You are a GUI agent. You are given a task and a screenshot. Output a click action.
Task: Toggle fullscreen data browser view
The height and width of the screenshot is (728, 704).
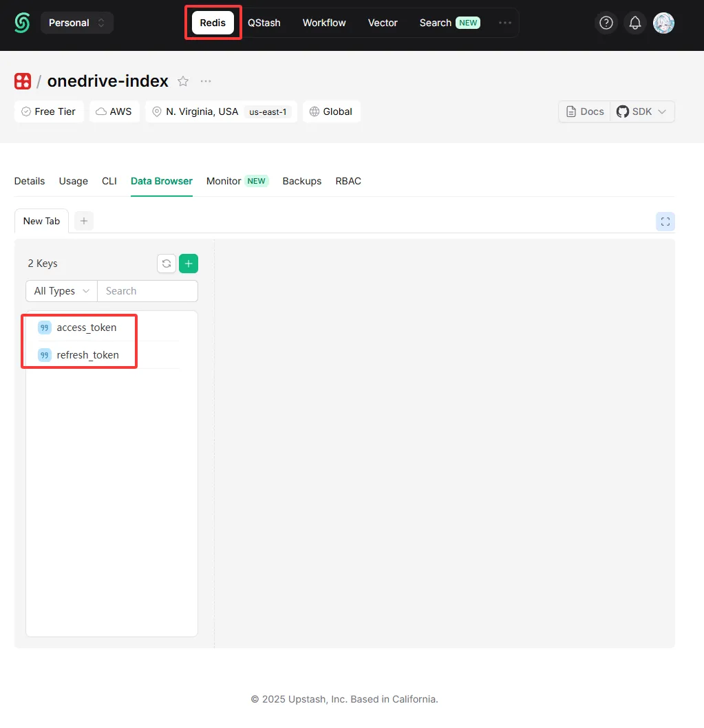665,222
